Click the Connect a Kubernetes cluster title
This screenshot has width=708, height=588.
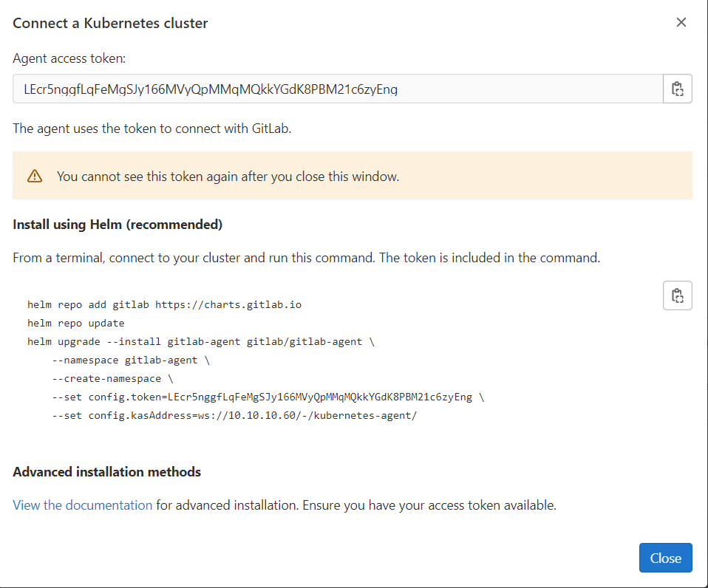coord(110,23)
